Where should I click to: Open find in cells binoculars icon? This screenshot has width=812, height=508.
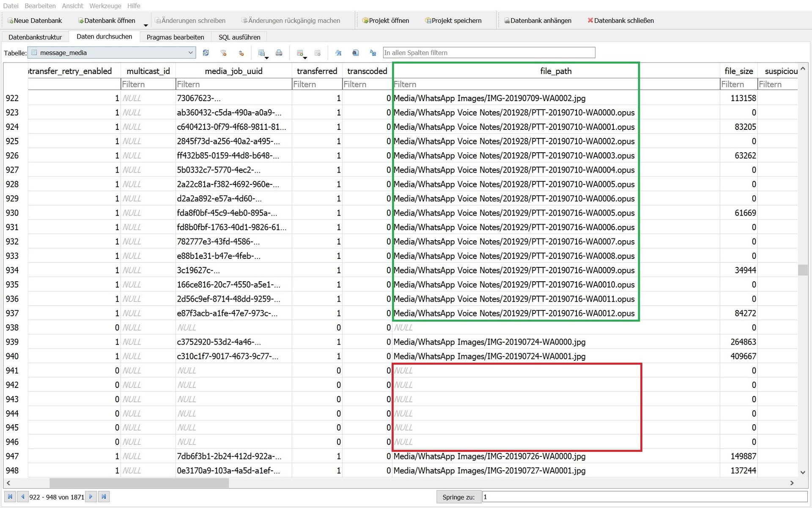point(356,53)
